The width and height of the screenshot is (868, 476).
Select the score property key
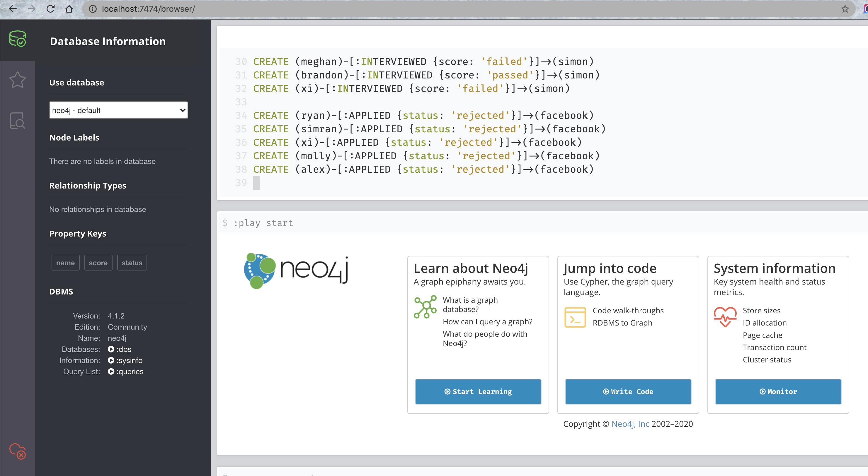click(98, 263)
